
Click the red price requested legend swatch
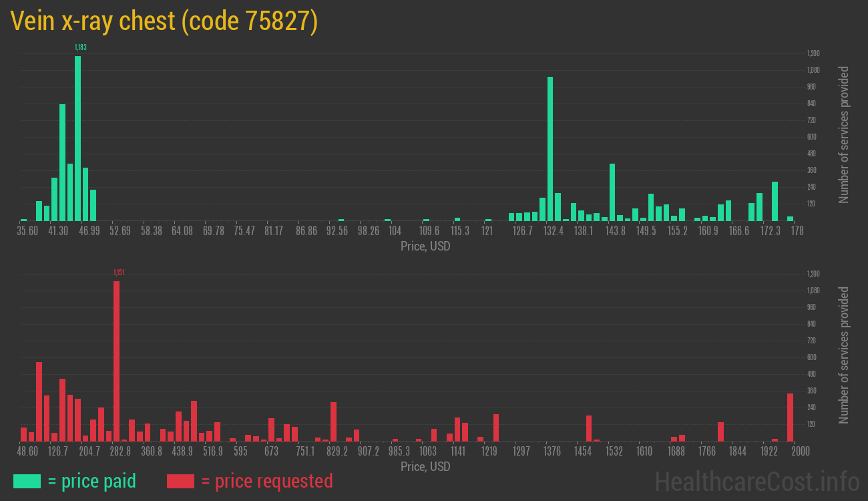point(180,481)
